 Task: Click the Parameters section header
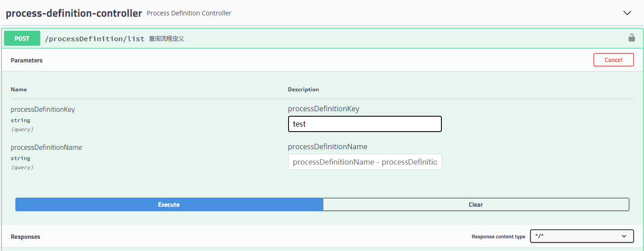[x=27, y=60]
